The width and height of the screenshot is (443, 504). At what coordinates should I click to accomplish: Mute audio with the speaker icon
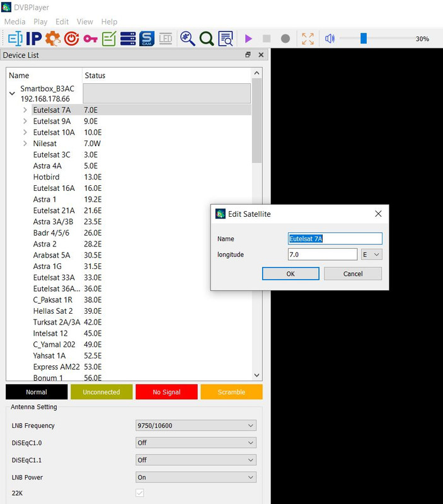(330, 38)
